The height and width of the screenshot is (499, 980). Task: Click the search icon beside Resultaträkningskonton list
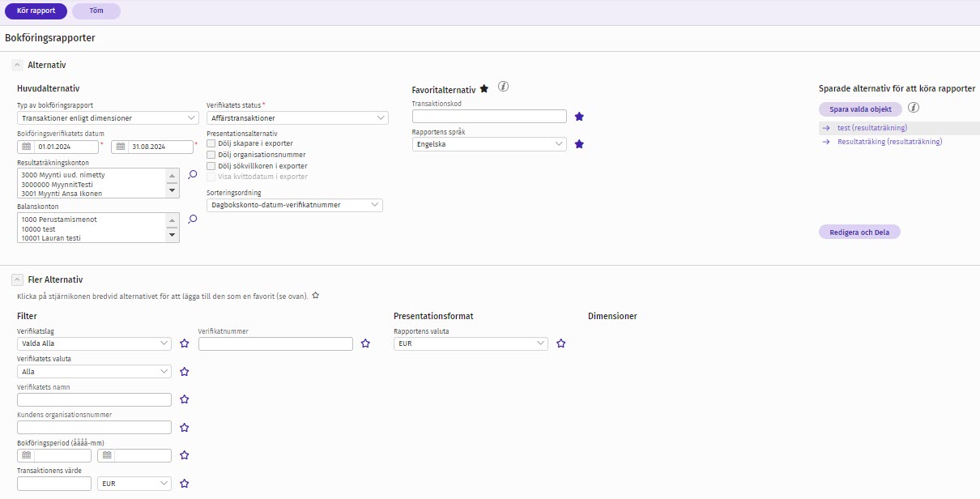[193, 174]
